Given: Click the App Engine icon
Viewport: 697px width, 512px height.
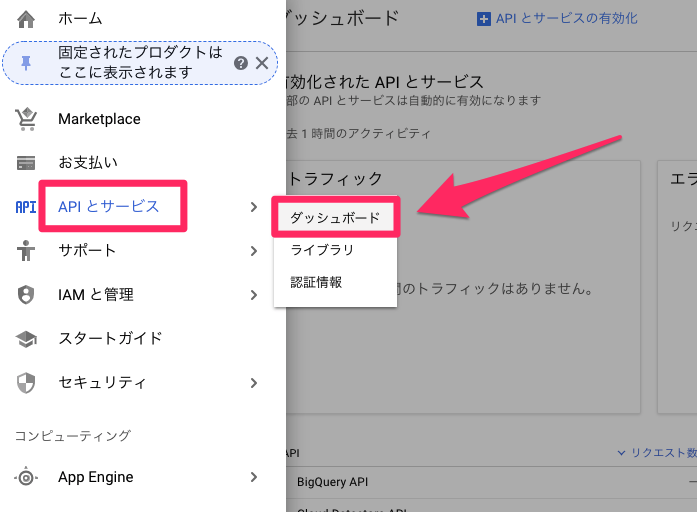Looking at the screenshot, I should (26, 477).
